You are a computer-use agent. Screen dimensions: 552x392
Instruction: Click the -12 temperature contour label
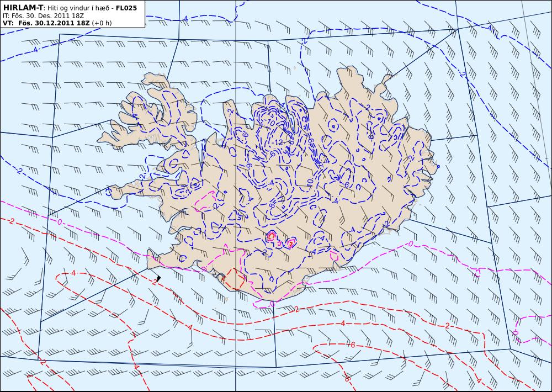click(278, 142)
